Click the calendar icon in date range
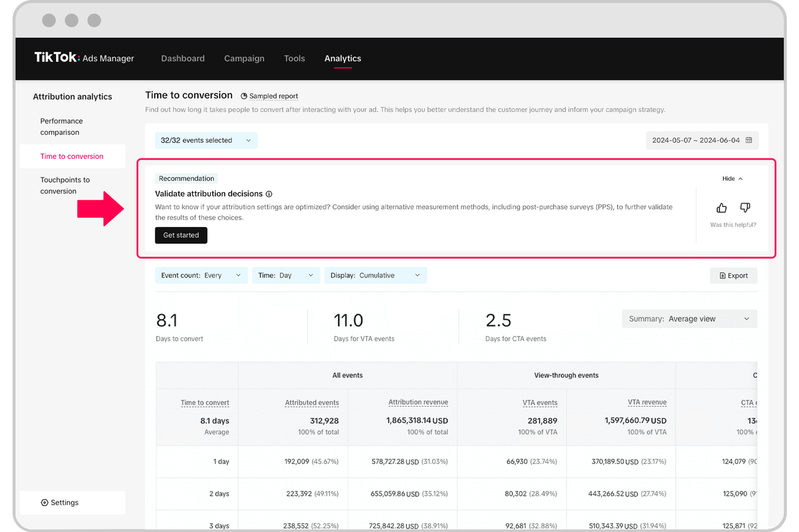This screenshot has height=532, width=799. (748, 140)
